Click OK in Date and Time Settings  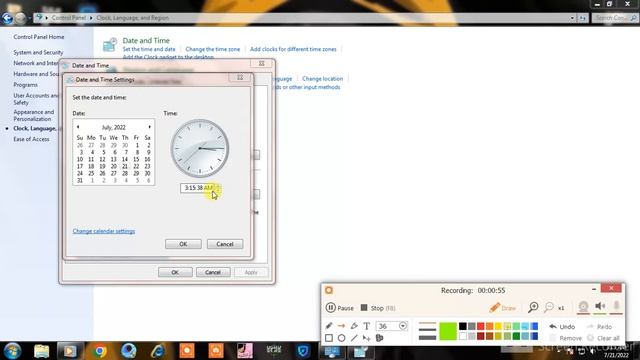click(183, 244)
